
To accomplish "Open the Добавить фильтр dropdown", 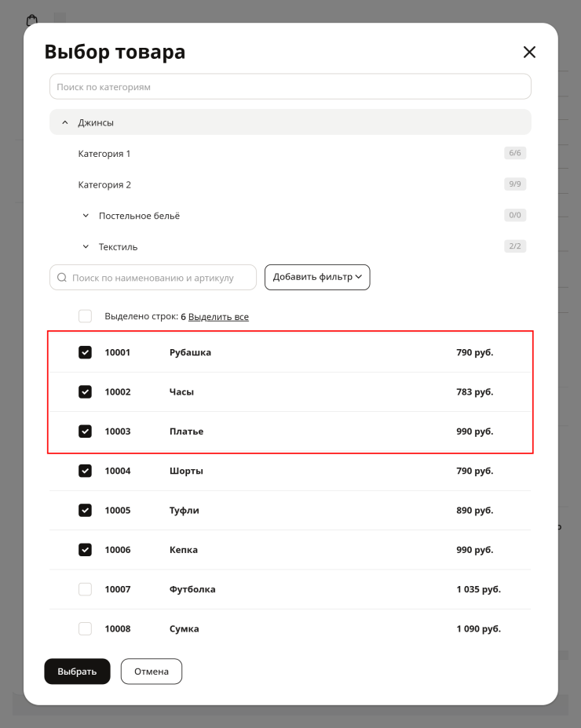I will pyautogui.click(x=317, y=277).
